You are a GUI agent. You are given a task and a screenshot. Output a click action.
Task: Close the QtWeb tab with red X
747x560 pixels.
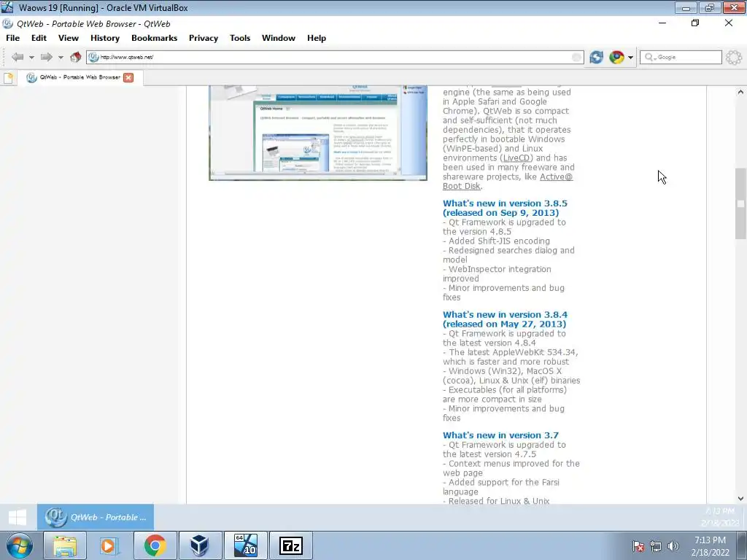coord(128,77)
